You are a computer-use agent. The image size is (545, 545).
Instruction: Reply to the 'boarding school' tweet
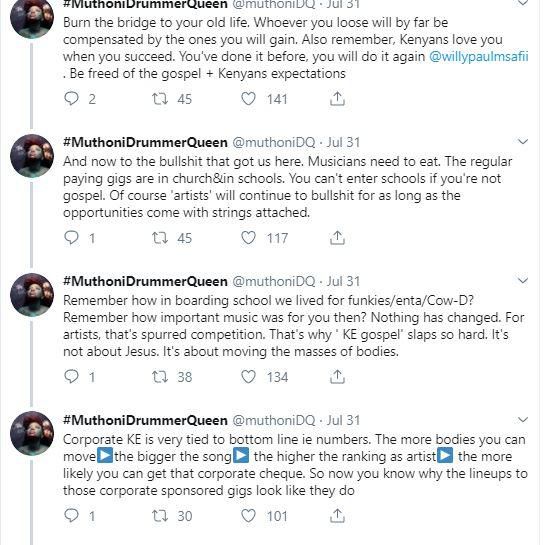(72, 377)
